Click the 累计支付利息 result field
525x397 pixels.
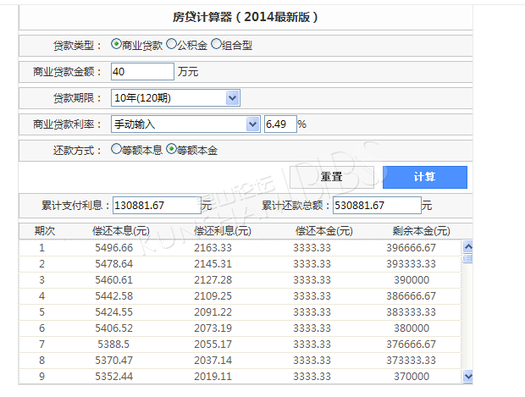click(157, 205)
